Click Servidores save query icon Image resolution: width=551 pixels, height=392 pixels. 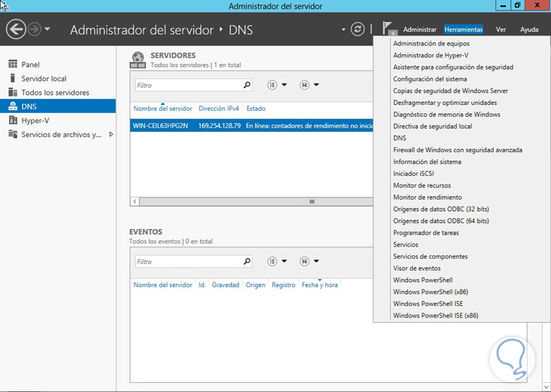pyautogui.click(x=304, y=85)
